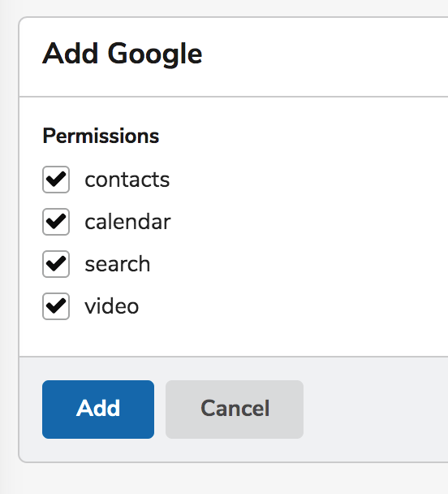Image resolution: width=448 pixels, height=494 pixels.
Task: Click the gray footer bar beside Cancel
Action: coord(374,409)
